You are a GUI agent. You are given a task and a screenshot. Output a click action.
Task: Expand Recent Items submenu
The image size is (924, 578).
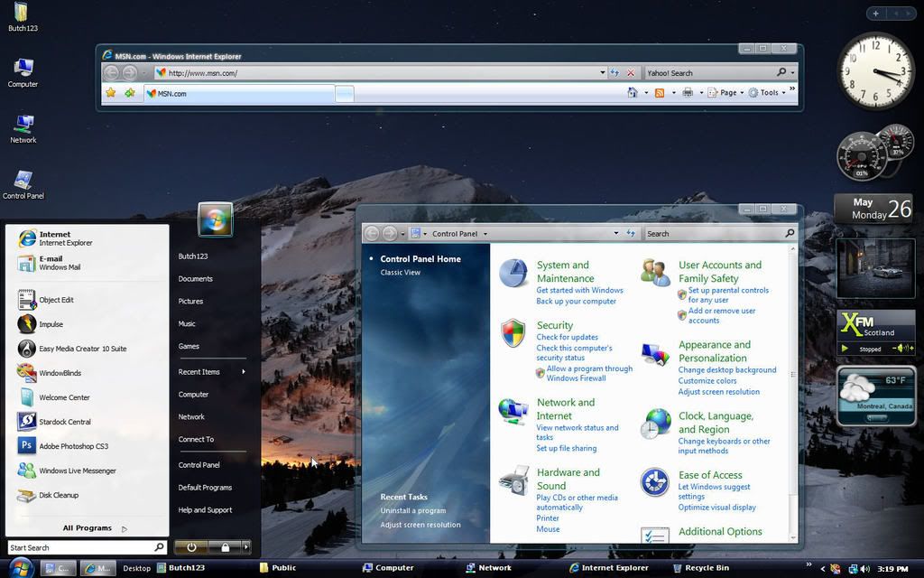point(211,371)
